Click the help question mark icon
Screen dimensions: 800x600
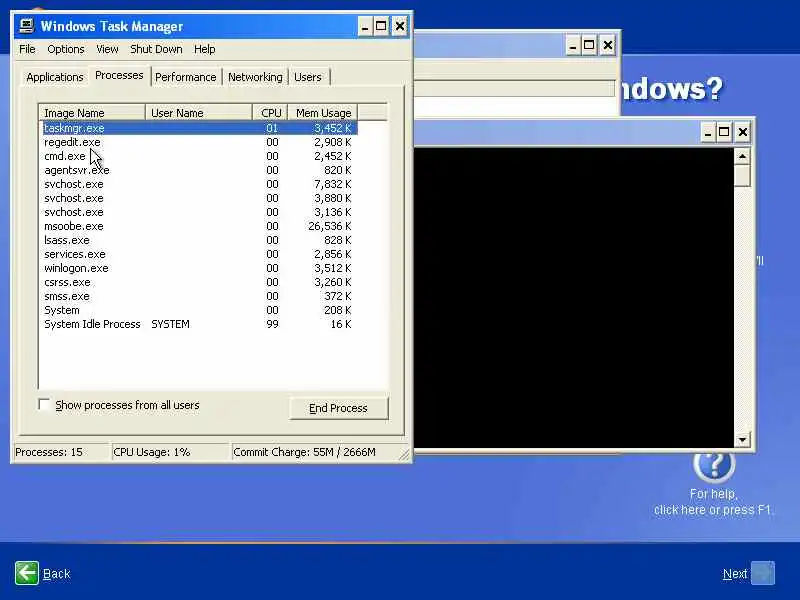[714, 465]
